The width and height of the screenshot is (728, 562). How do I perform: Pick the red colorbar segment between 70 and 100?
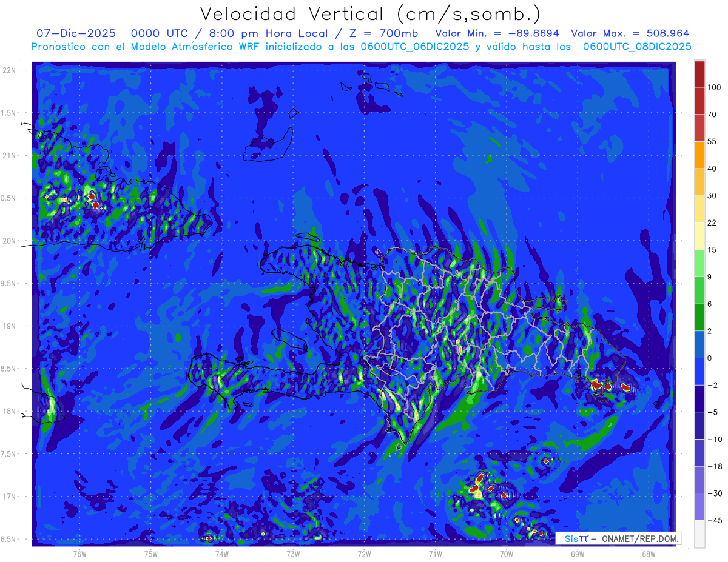pyautogui.click(x=699, y=101)
